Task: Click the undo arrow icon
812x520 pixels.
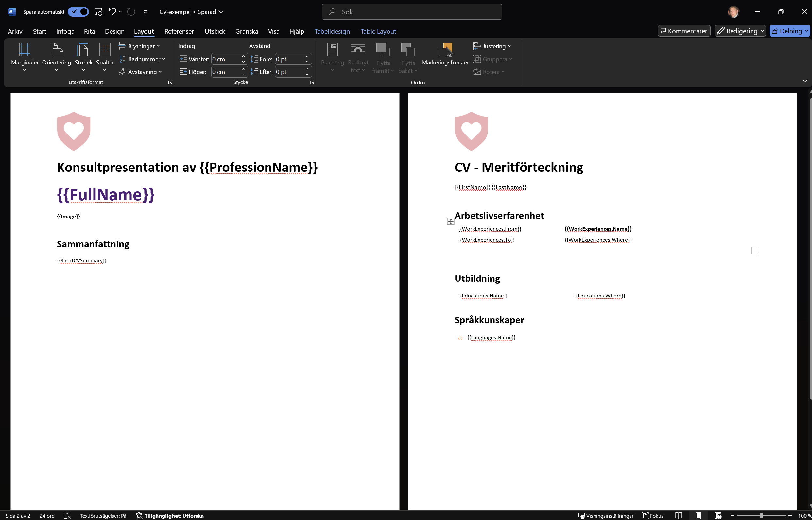Action: coord(112,12)
